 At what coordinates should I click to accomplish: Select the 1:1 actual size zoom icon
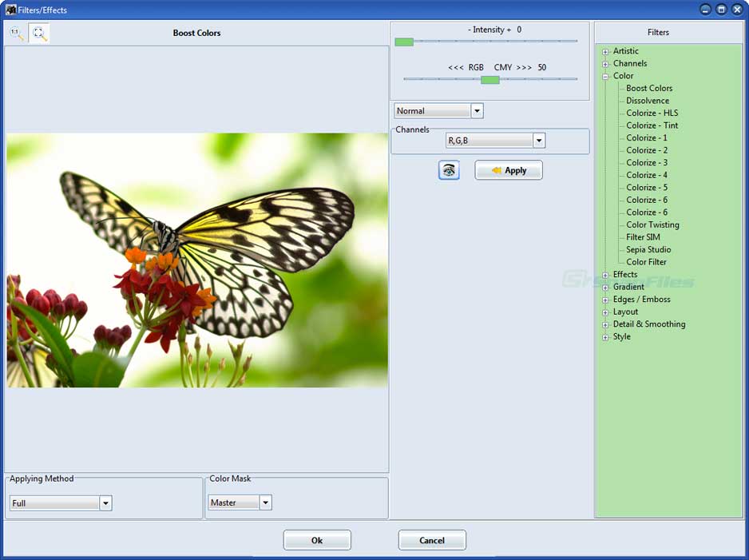(x=14, y=33)
